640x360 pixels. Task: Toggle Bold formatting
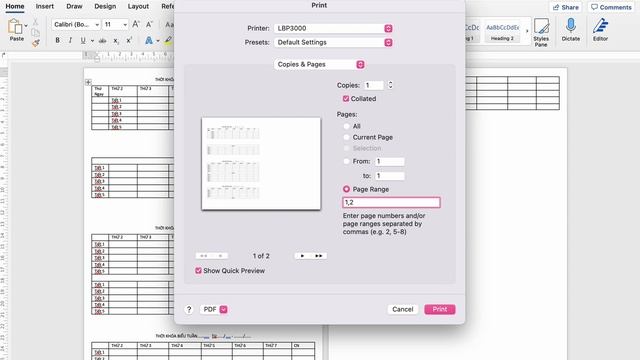[x=58, y=40]
